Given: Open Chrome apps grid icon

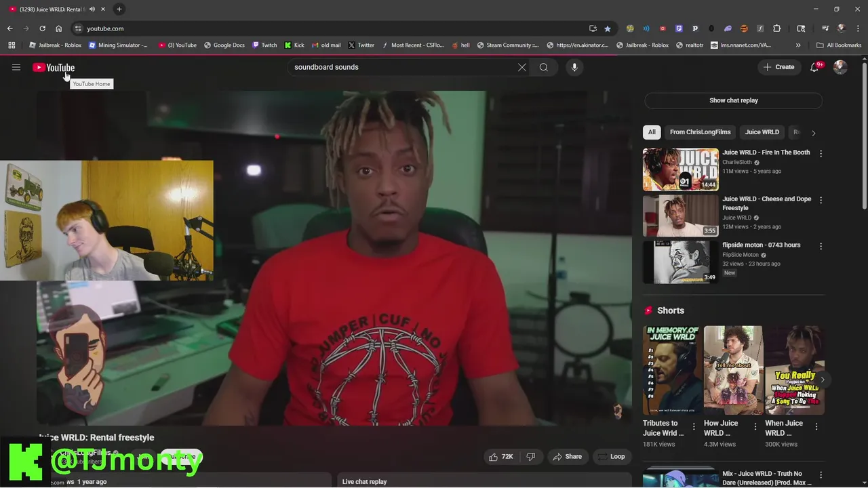Looking at the screenshot, I should pos(12,45).
